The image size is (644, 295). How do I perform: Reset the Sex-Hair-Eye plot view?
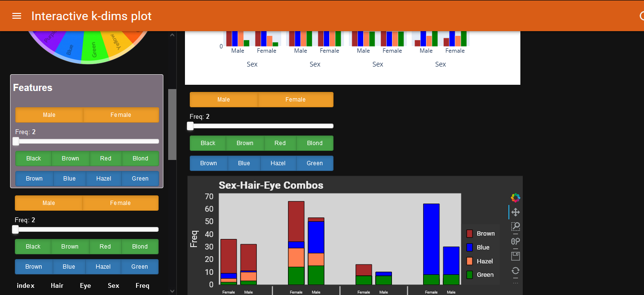point(515,270)
